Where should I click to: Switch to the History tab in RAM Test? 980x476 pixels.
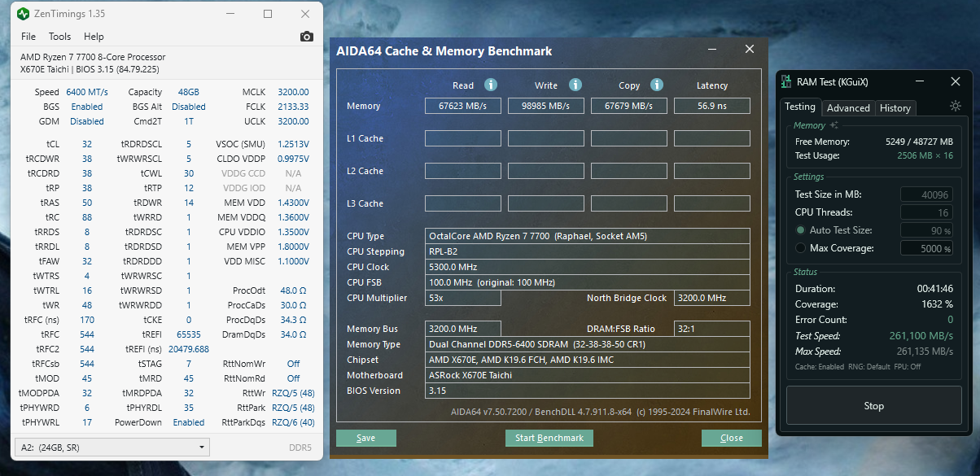895,107
